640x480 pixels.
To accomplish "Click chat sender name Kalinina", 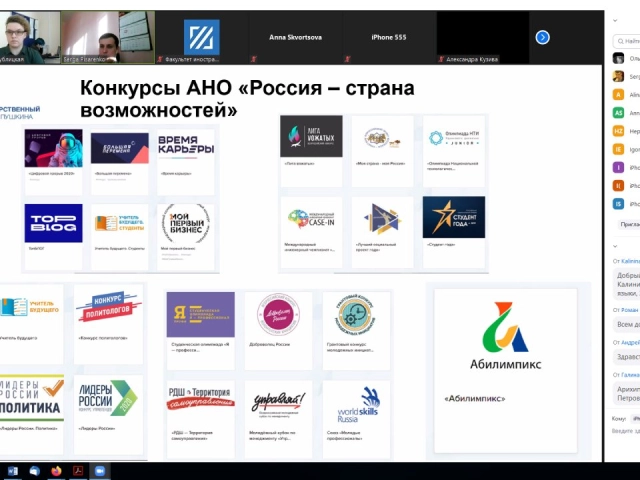I will [631, 261].
